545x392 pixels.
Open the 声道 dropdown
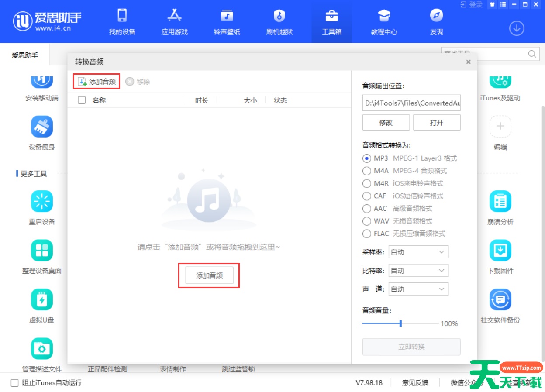point(417,289)
